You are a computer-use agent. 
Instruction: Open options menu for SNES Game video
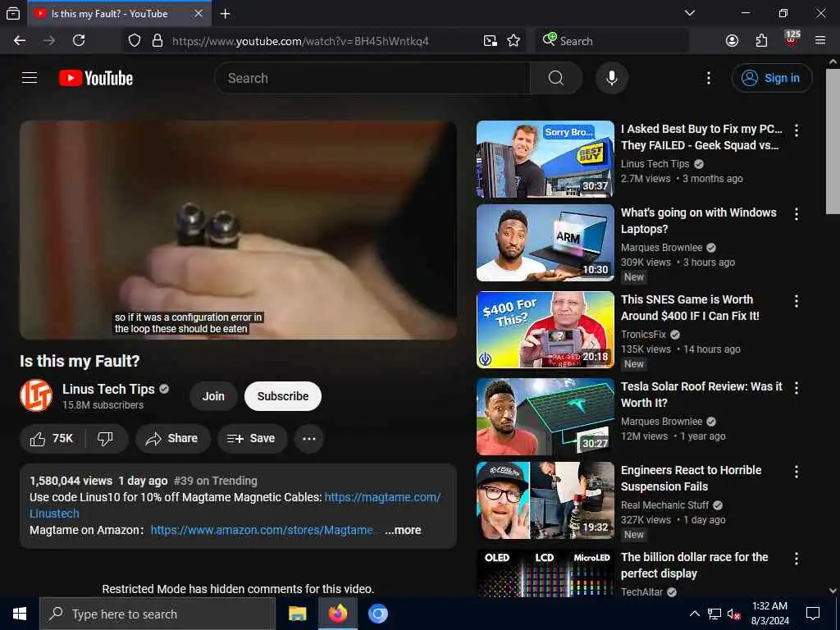(x=797, y=301)
